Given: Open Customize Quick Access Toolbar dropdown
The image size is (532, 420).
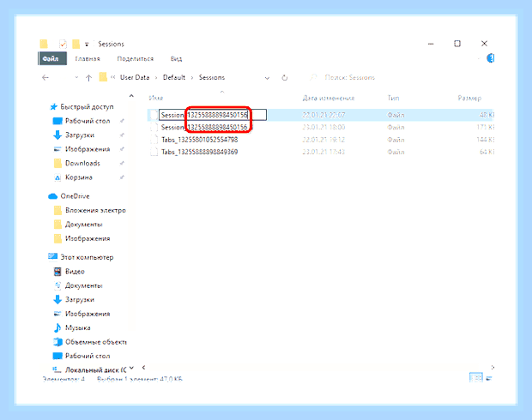Looking at the screenshot, I should [87, 44].
